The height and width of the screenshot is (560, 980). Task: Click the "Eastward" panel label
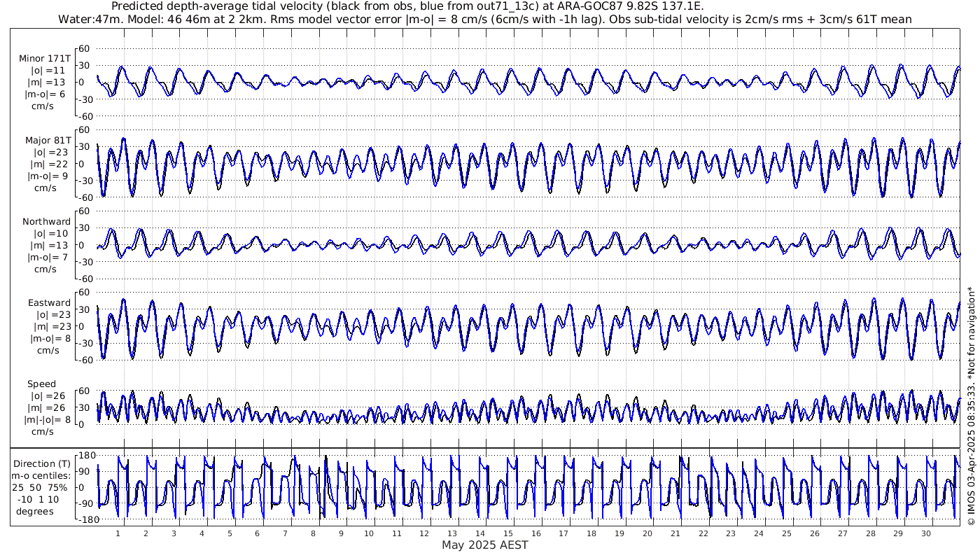click(x=49, y=303)
